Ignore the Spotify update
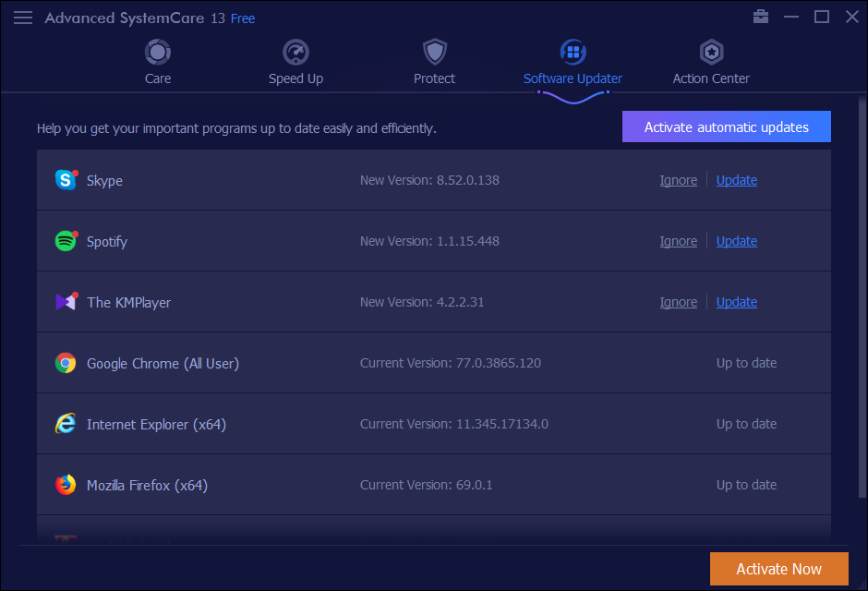This screenshot has height=591, width=868. (678, 241)
